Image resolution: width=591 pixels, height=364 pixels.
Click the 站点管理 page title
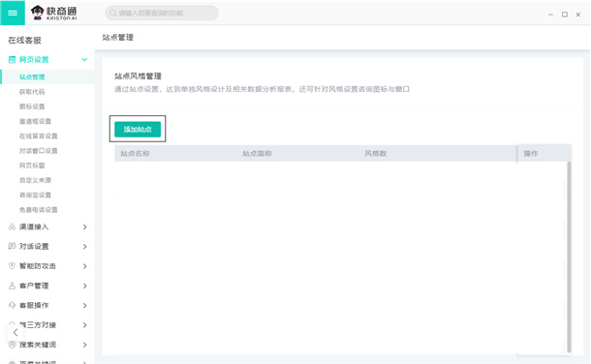pyautogui.click(x=117, y=37)
